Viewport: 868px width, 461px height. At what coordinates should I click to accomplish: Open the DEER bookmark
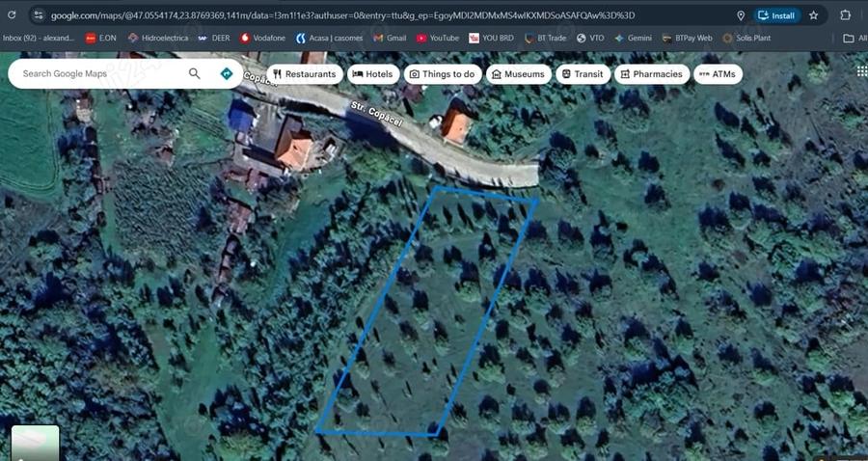coord(214,39)
